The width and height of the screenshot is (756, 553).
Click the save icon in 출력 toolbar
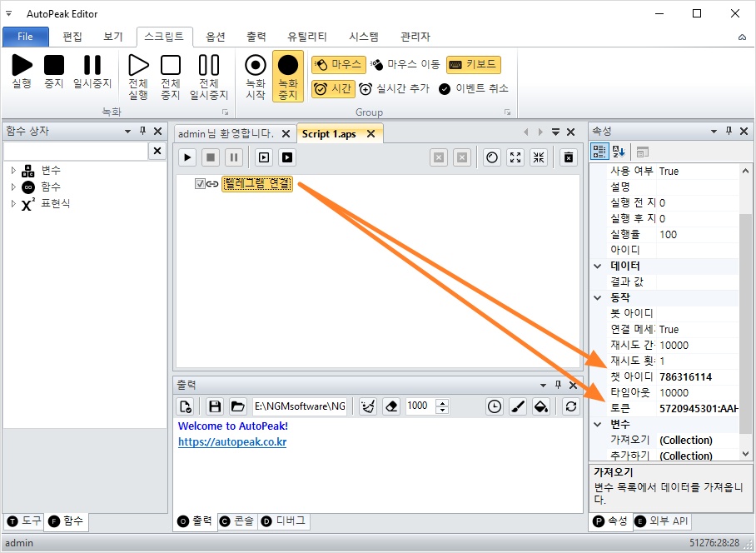point(215,406)
